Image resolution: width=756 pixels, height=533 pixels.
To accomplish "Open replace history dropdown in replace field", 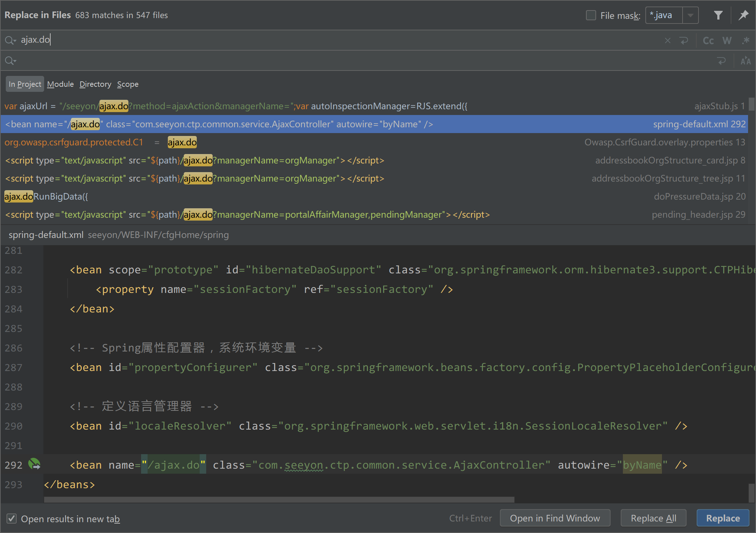I will [10, 61].
